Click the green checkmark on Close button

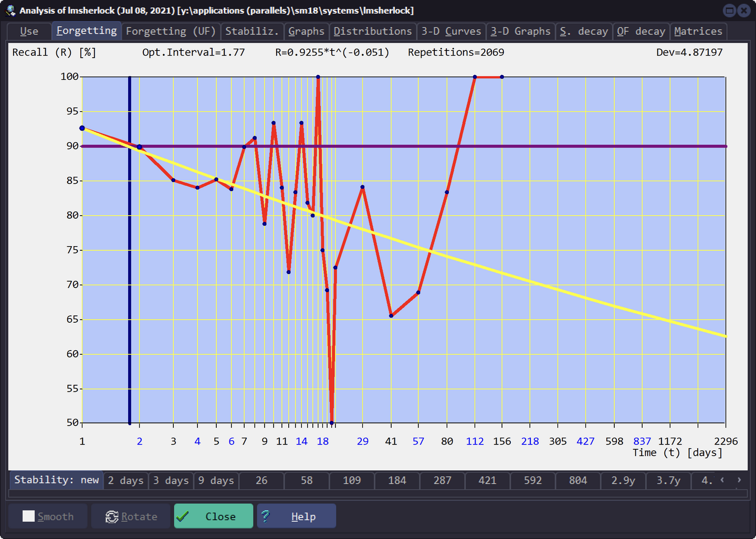tap(183, 516)
